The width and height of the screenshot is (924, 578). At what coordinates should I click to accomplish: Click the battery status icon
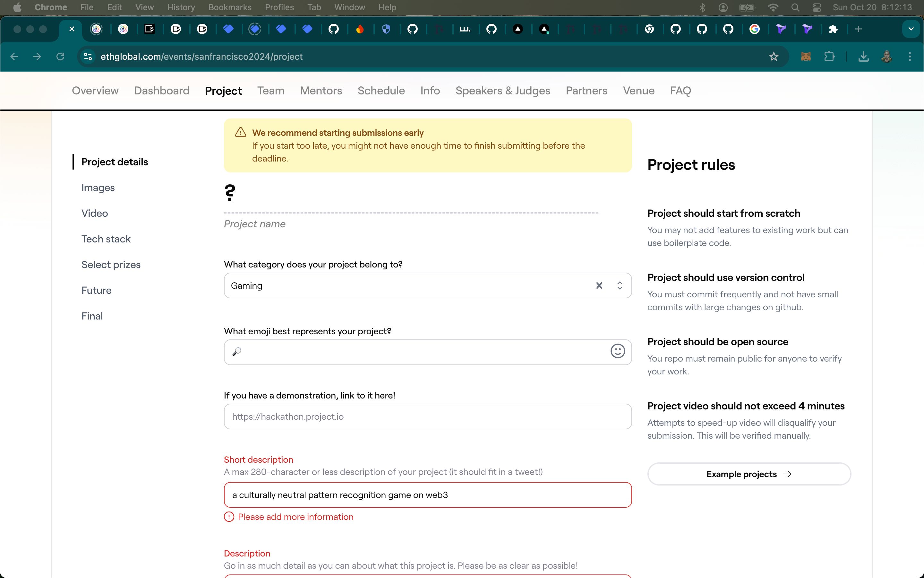(747, 7)
